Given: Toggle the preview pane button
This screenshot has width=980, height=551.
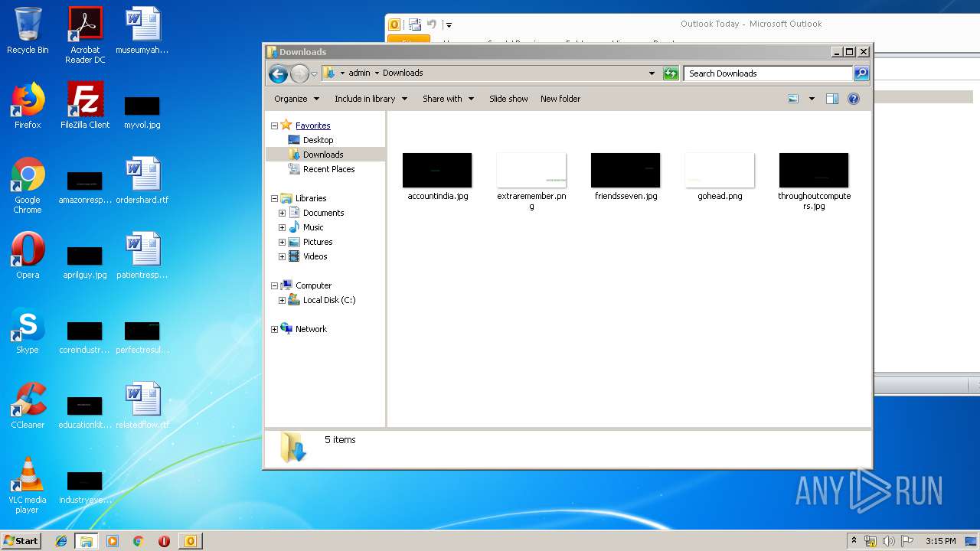Looking at the screenshot, I should pos(832,99).
